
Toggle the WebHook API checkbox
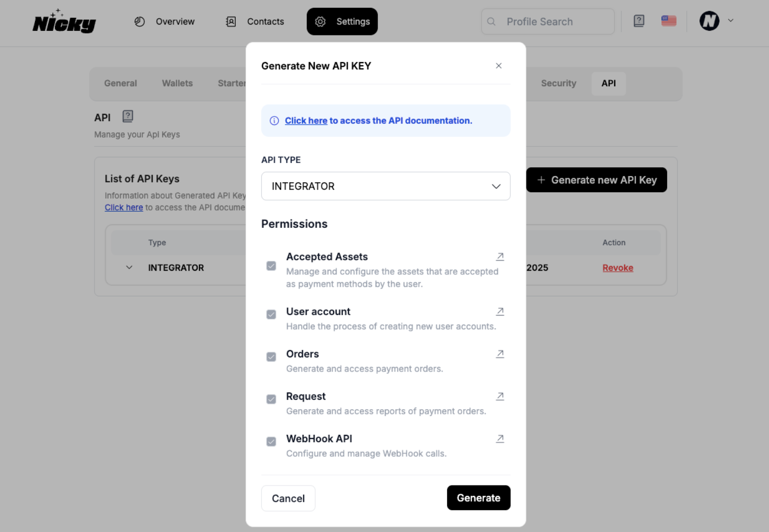click(x=271, y=442)
